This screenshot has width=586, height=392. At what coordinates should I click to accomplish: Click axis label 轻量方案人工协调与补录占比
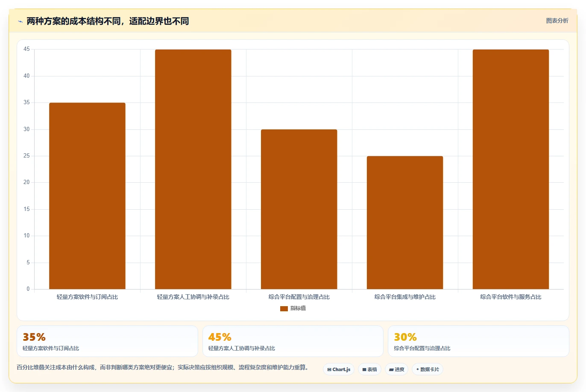pyautogui.click(x=193, y=297)
